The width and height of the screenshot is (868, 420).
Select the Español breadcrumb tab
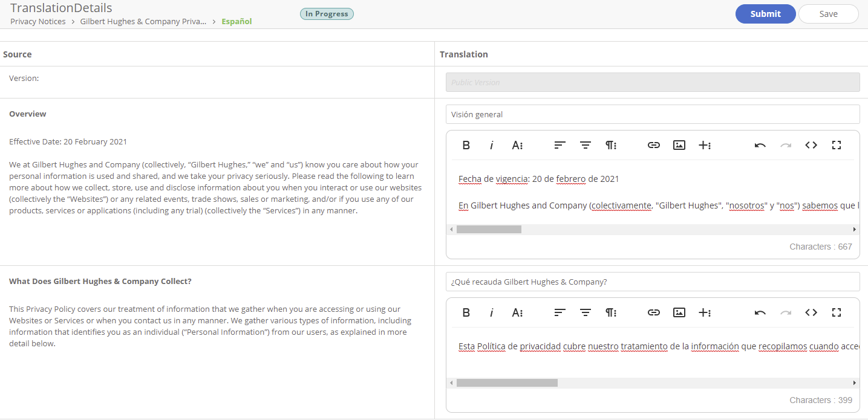click(237, 21)
